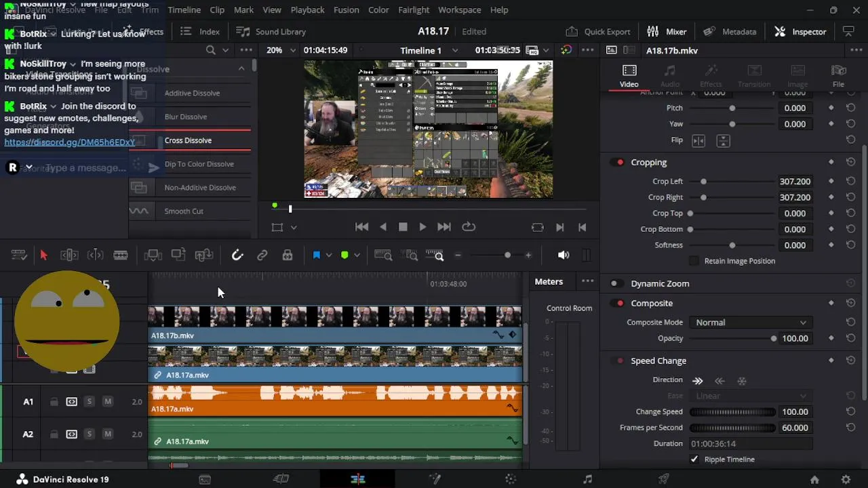Open Composite Mode Normal dropdown
The height and width of the screenshot is (488, 868).
(750, 323)
